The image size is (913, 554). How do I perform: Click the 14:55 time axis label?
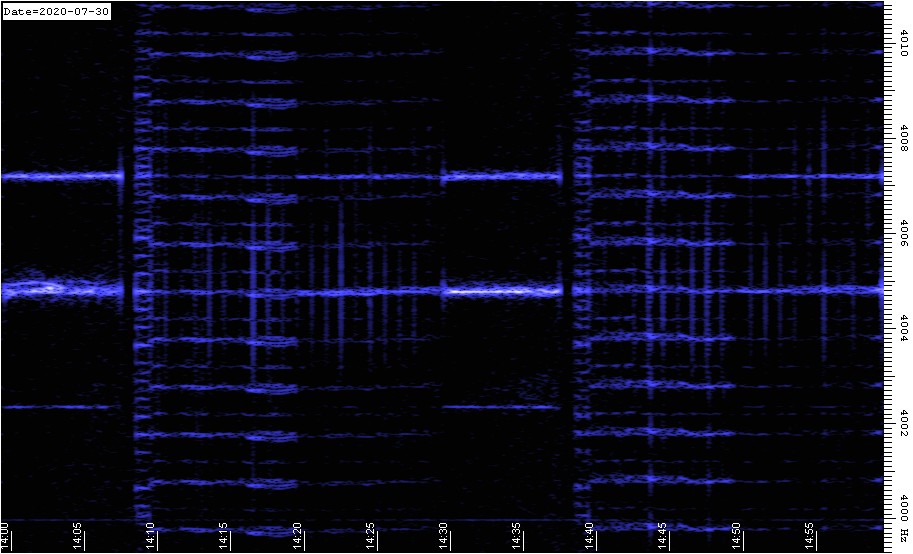(x=809, y=535)
